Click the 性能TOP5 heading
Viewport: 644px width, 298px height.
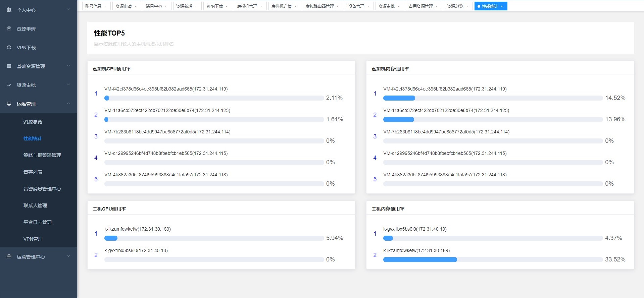pos(109,33)
